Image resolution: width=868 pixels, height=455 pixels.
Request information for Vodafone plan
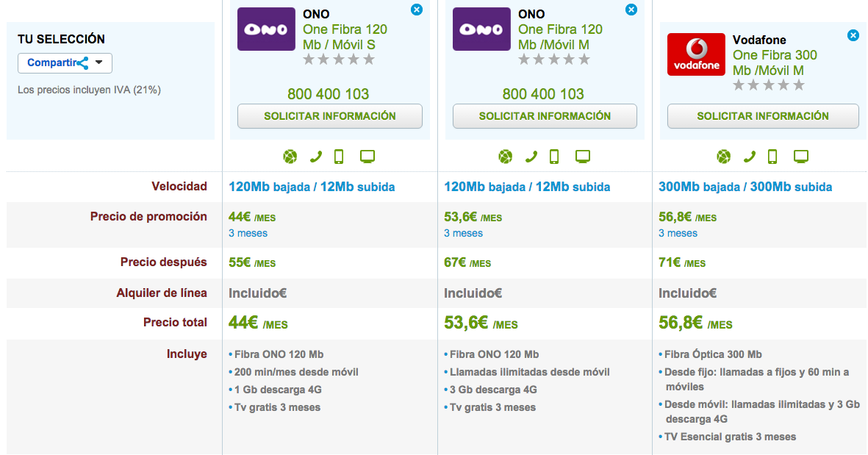763,116
